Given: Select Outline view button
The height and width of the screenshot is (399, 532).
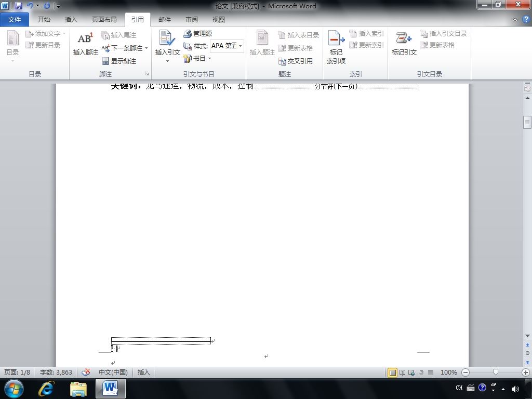Looking at the screenshot, I should [x=421, y=373].
